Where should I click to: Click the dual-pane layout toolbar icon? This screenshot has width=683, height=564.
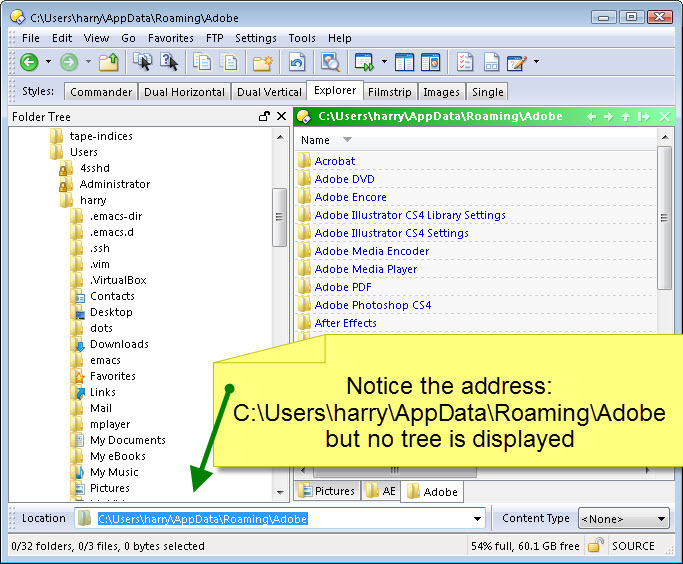(404, 62)
